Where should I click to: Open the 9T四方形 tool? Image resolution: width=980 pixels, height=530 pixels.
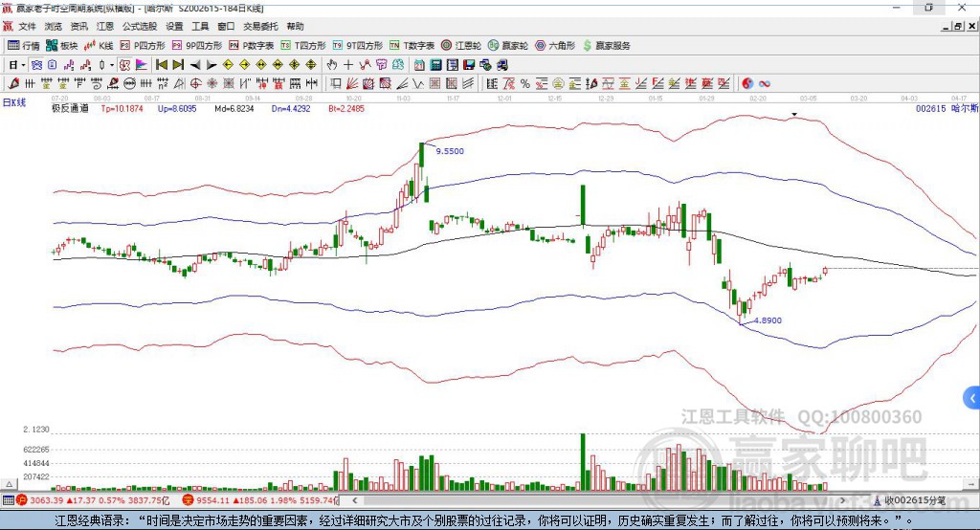point(358,46)
